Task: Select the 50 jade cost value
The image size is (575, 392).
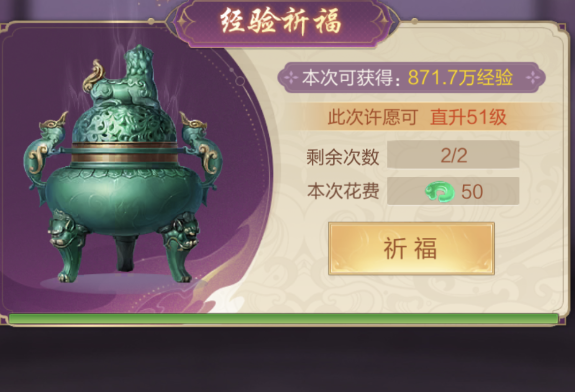Action: [472, 192]
